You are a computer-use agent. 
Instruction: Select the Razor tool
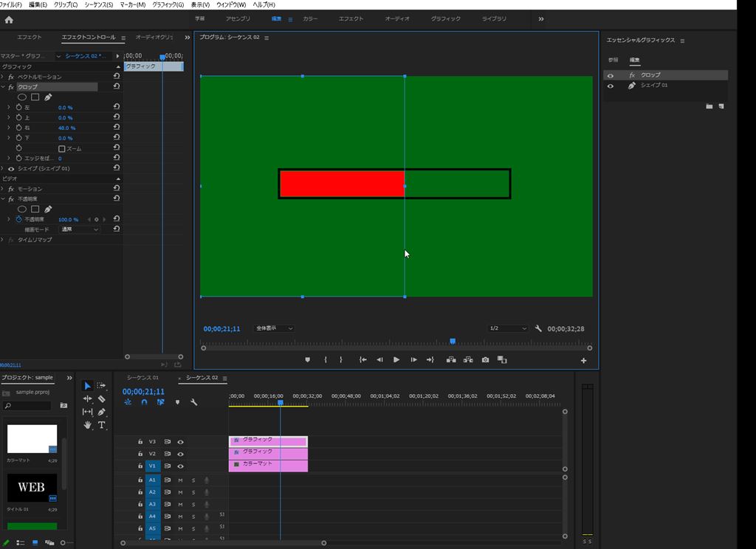101,399
